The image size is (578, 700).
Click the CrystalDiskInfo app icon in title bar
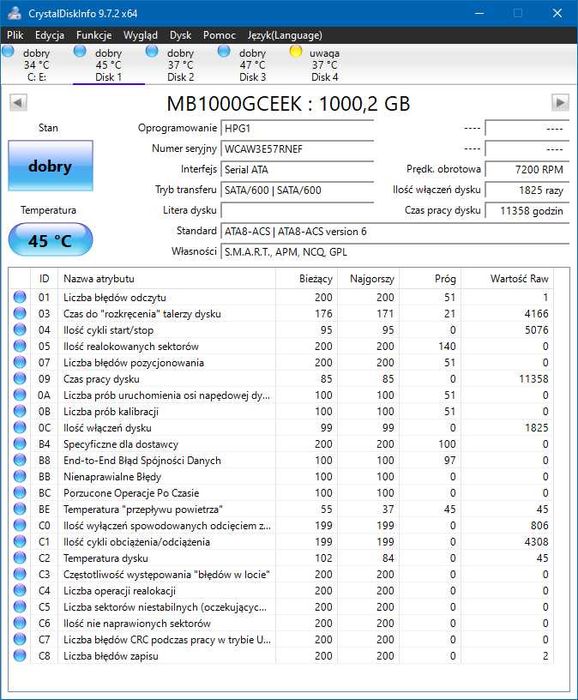point(13,12)
